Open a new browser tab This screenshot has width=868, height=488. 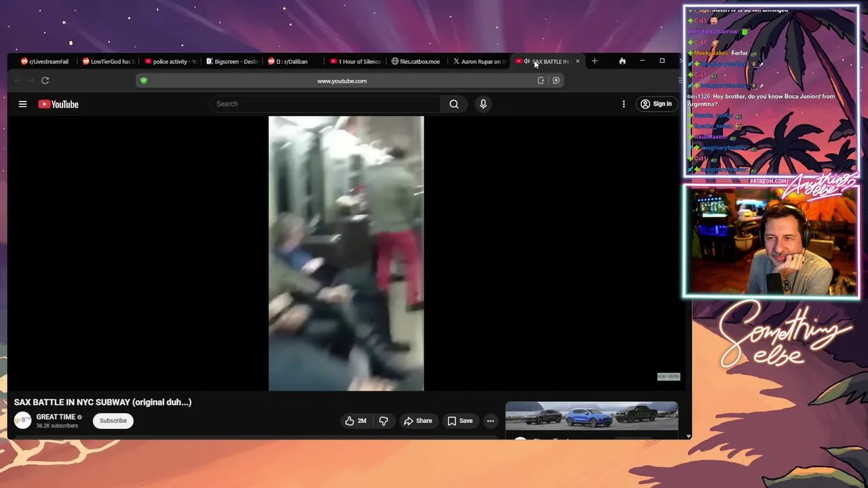[595, 61]
